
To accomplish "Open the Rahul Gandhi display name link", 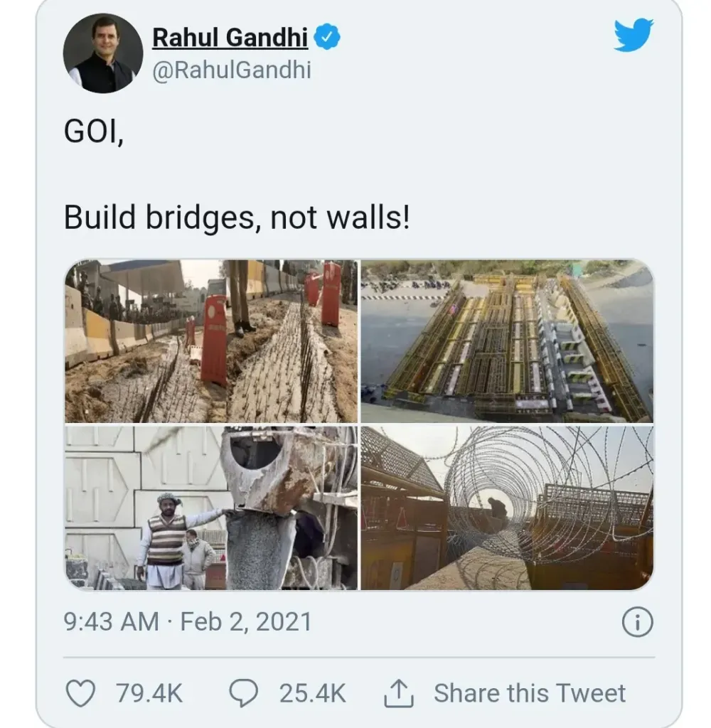I will pyautogui.click(x=230, y=38).
